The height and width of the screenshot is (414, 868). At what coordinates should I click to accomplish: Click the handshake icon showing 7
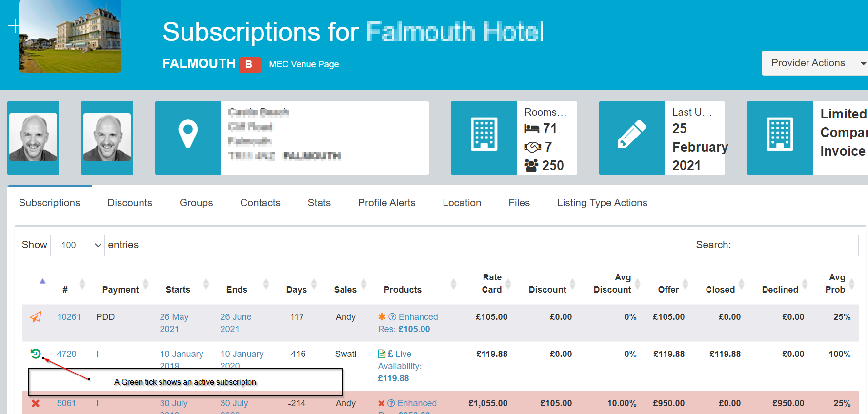tap(532, 147)
